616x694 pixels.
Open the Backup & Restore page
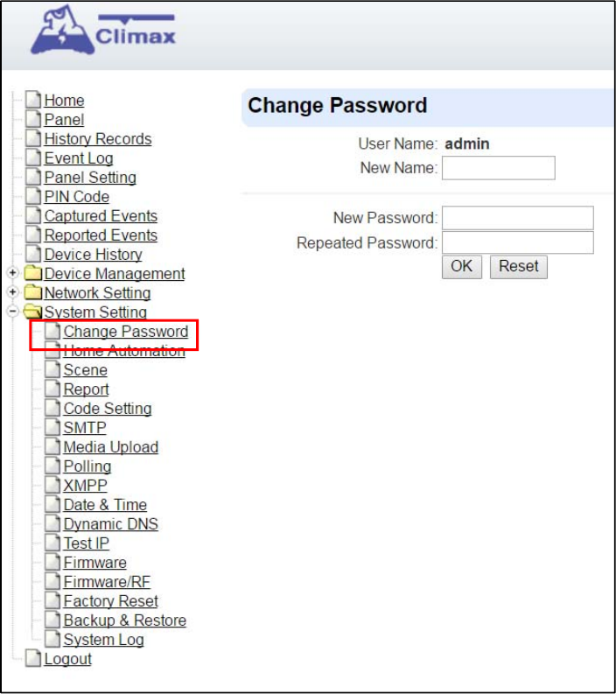[125, 620]
